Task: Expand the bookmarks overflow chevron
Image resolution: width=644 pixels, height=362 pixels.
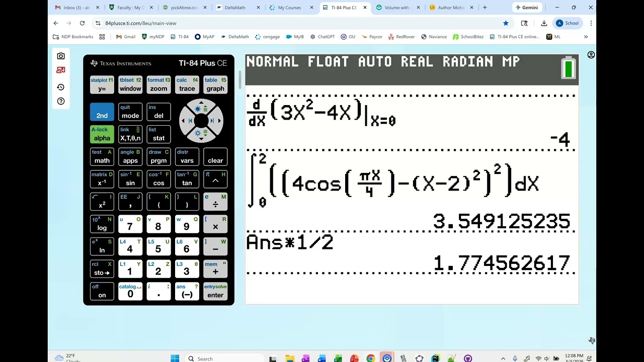Action: 586,37
